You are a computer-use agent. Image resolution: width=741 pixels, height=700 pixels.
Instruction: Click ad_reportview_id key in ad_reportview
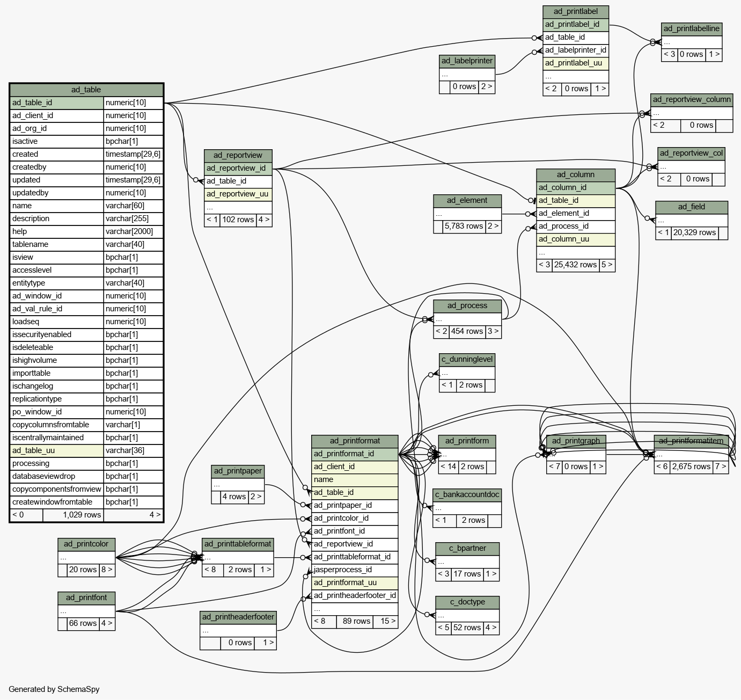click(x=238, y=168)
